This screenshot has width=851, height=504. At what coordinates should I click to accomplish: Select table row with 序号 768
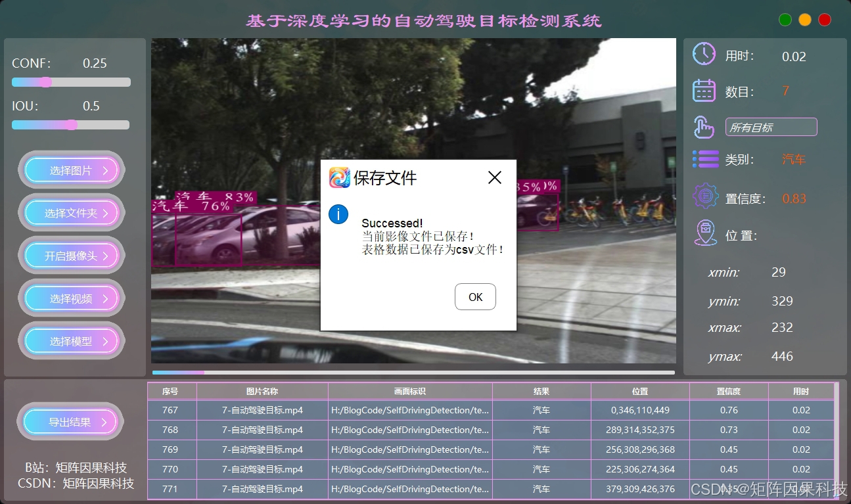pos(490,430)
